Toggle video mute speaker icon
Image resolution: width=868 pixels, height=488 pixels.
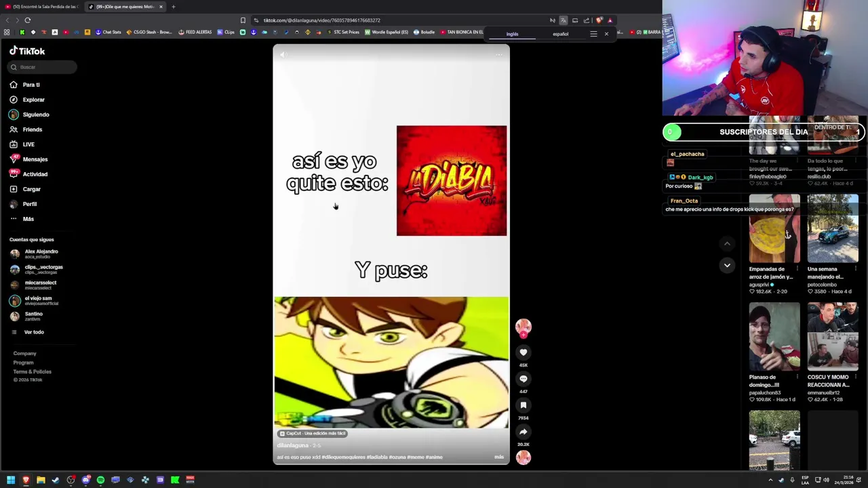pyautogui.click(x=283, y=55)
